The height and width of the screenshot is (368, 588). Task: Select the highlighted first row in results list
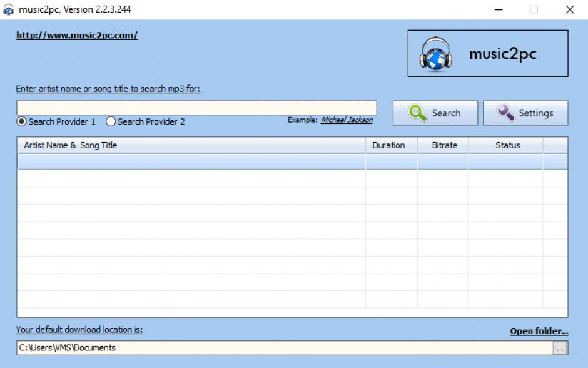point(292,161)
